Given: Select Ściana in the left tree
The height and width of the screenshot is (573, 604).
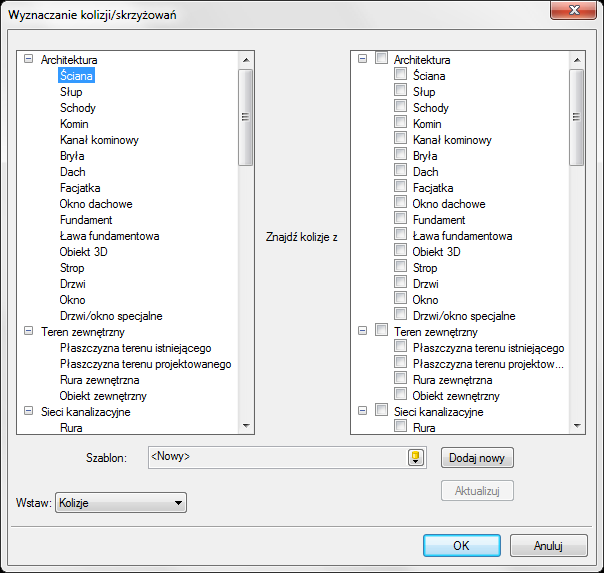Looking at the screenshot, I should tap(76, 75).
